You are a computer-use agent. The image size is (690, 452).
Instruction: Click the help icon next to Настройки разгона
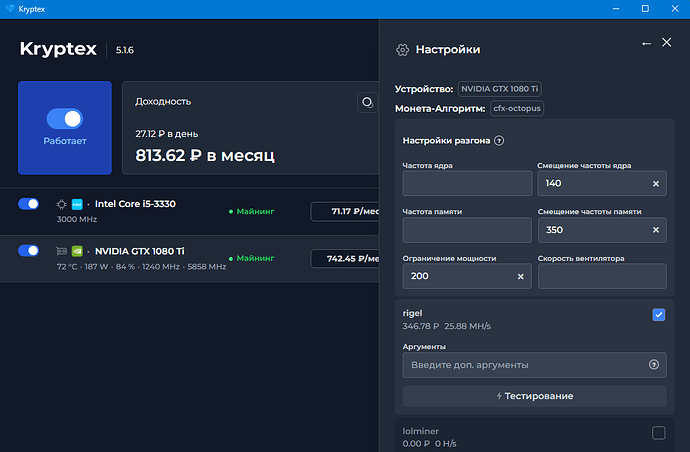499,141
